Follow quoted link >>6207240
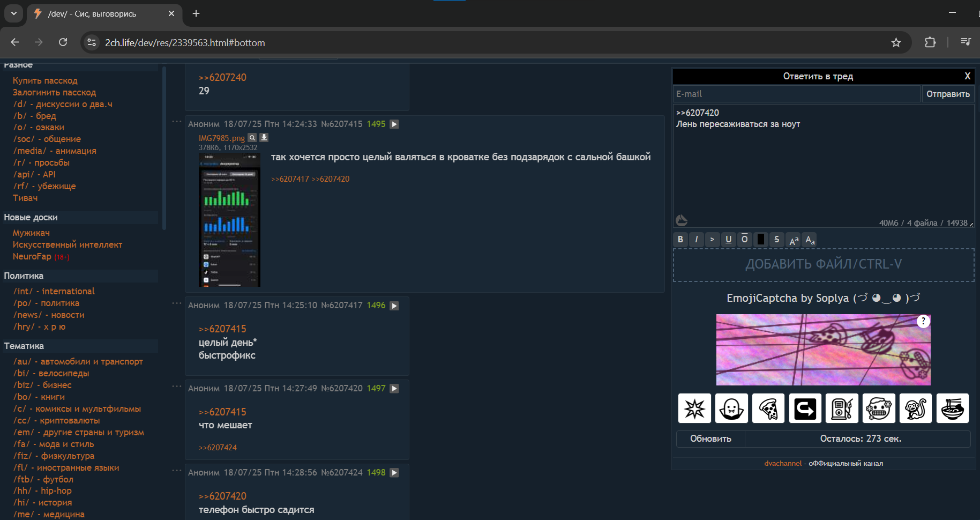980x520 pixels. coord(222,77)
